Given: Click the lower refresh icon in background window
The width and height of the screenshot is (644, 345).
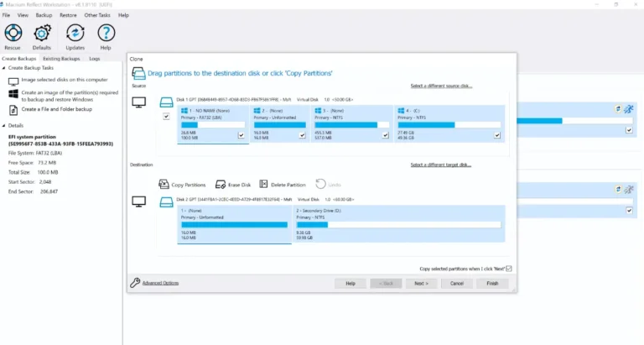Looking at the screenshot, I should point(618,189).
